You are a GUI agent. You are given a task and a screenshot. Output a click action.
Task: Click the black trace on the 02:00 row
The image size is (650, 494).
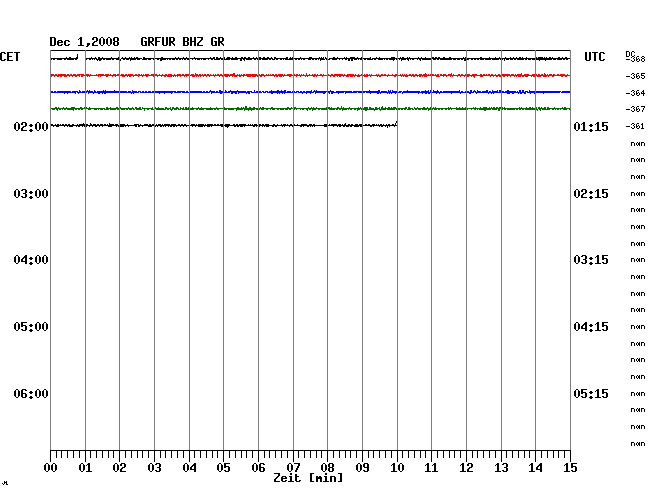224,125
